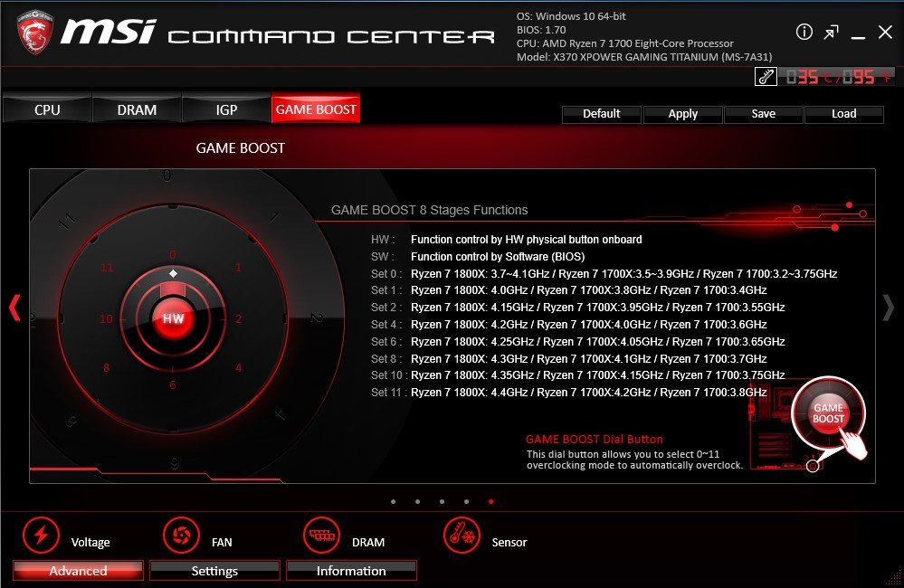Click the Load profile button
Screen dimensions: 904x588
tap(844, 114)
